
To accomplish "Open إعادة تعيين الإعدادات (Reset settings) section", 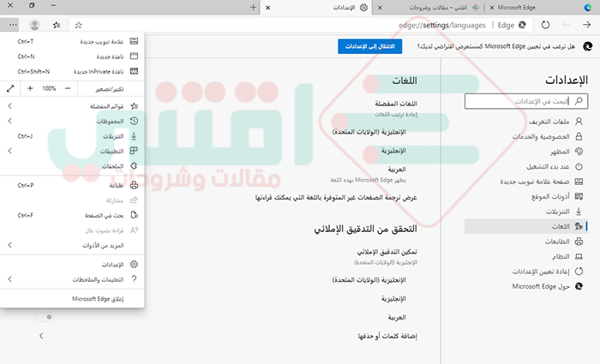I will 526,272.
